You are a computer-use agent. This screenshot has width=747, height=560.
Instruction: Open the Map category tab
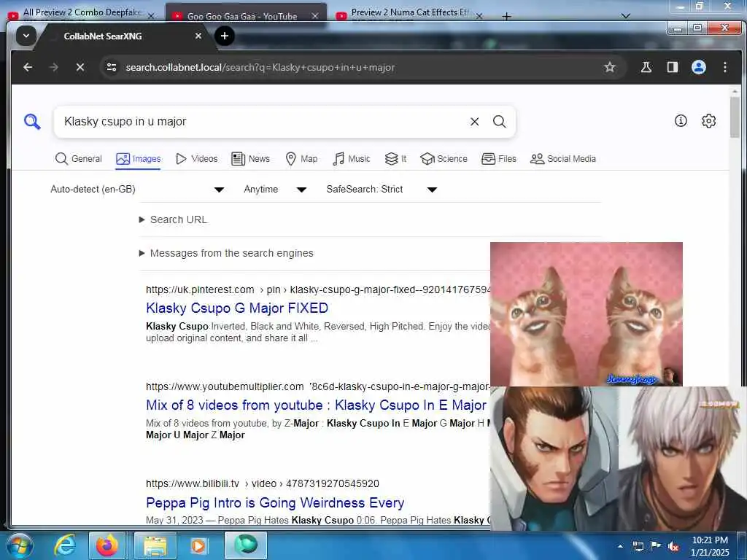pyautogui.click(x=301, y=158)
